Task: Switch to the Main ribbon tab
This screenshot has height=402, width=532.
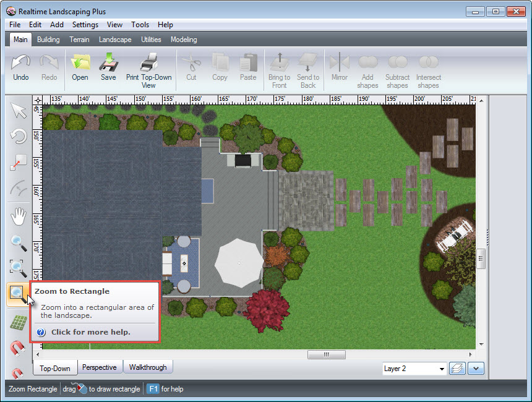Action: click(20, 40)
